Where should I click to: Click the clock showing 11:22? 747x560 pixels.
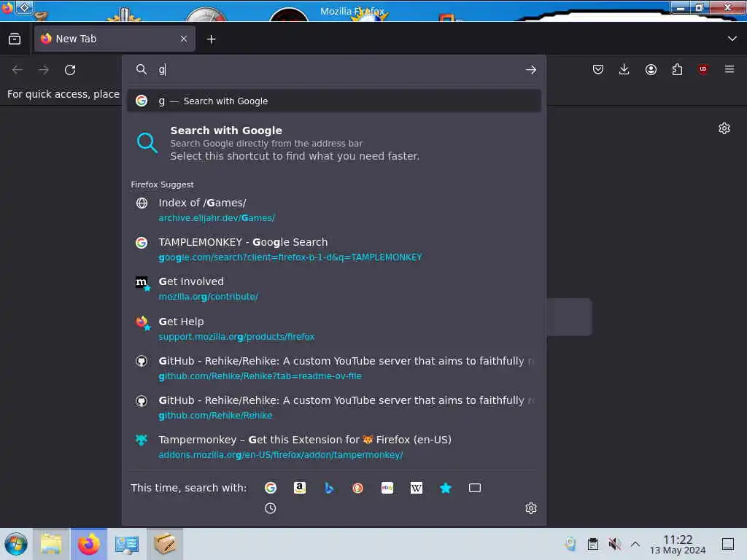[678, 544]
